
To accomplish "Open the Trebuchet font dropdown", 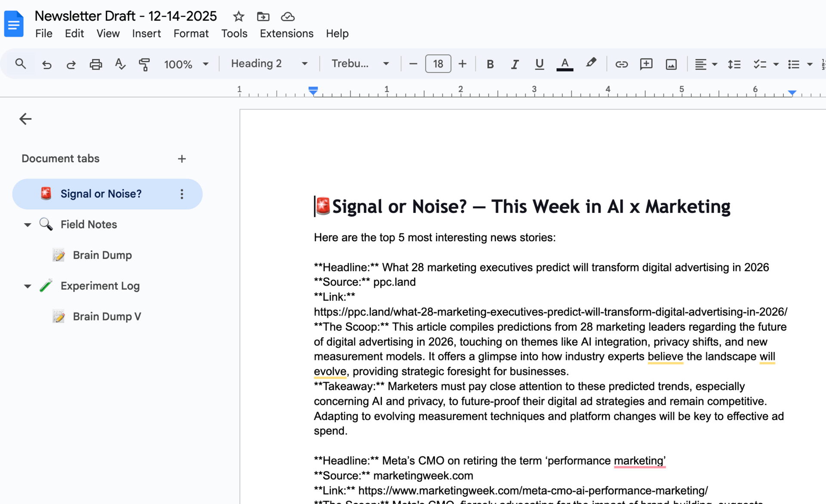I will click(360, 64).
